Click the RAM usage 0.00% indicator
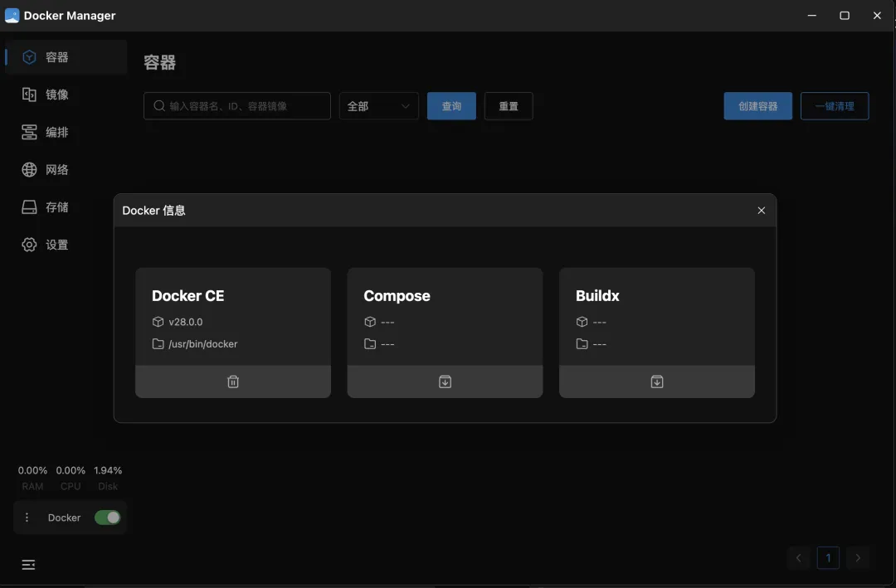896x588 pixels. click(32, 478)
